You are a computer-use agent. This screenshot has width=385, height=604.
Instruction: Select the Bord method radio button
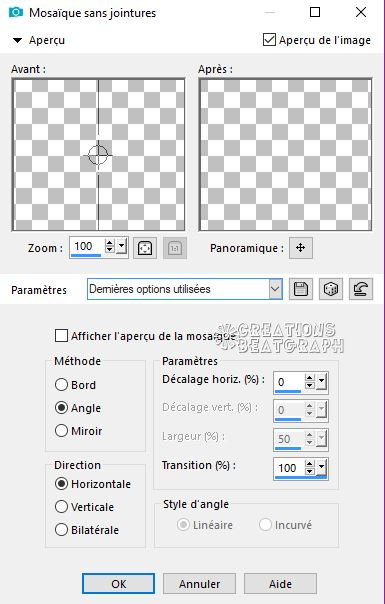point(61,384)
